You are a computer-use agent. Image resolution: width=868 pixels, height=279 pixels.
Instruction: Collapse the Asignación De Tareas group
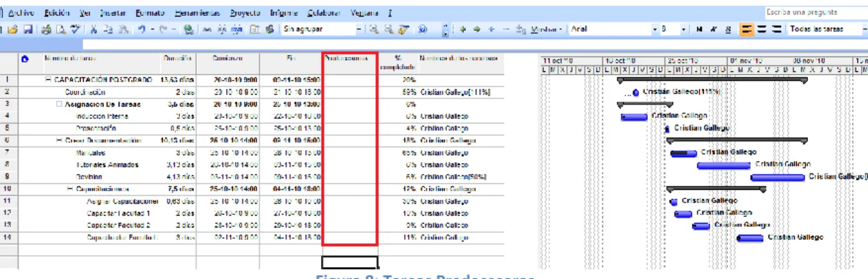coord(59,104)
